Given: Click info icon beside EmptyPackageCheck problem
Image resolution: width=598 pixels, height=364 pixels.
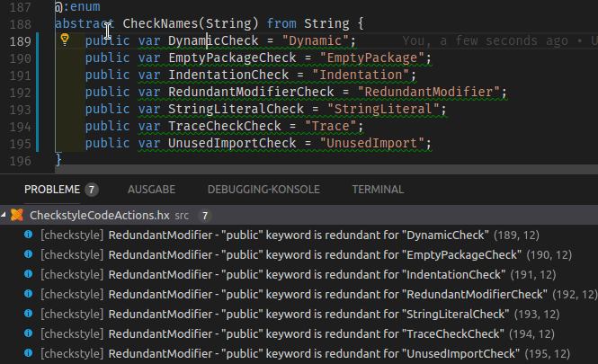Looking at the screenshot, I should (29, 254).
